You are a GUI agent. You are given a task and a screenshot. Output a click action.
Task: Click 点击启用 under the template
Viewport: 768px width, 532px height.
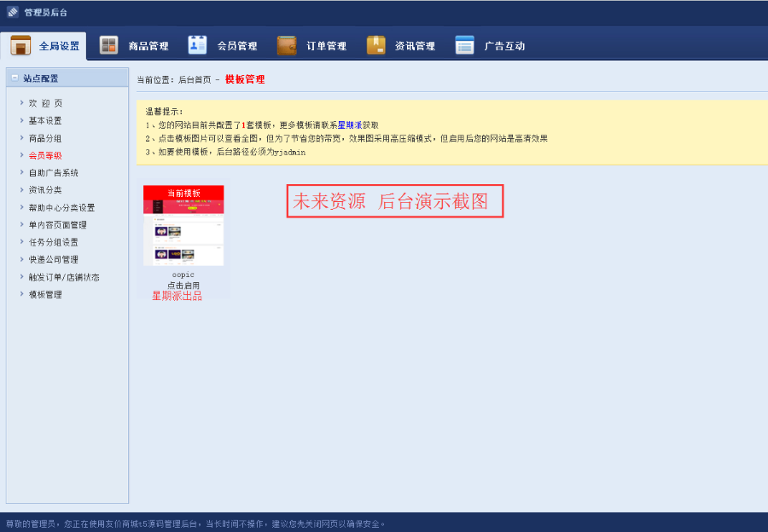coord(183,285)
